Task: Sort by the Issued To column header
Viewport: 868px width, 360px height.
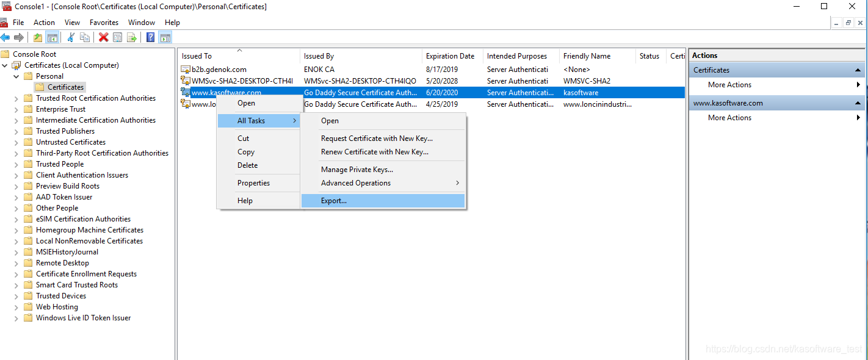Action: point(239,56)
